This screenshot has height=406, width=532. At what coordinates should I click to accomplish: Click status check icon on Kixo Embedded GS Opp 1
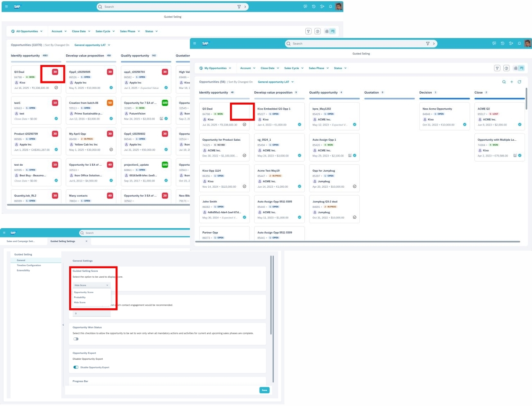[x=300, y=125]
